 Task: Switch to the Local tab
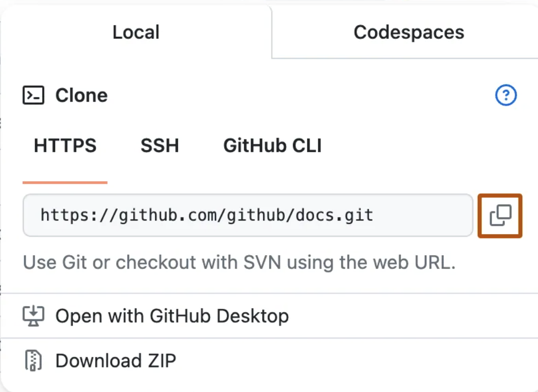136,32
